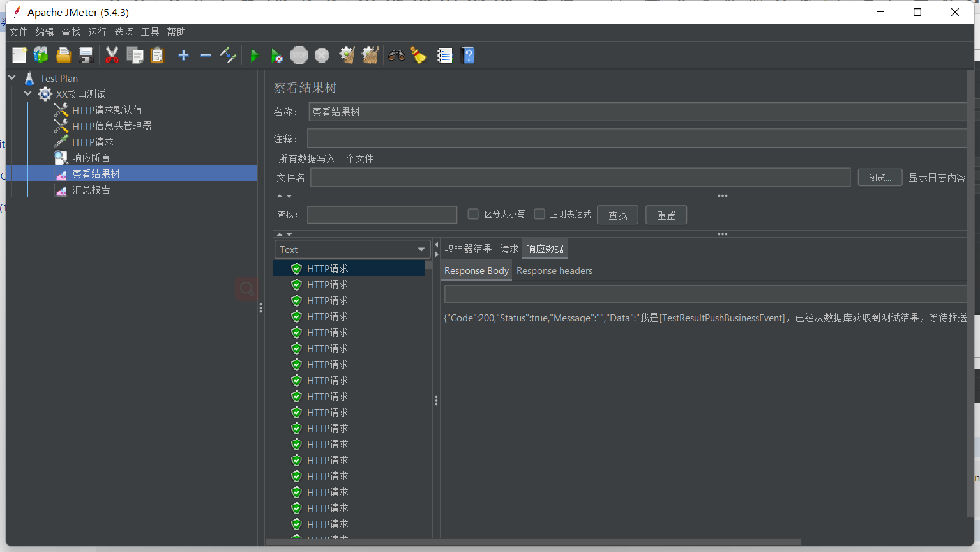
Task: Click the 浏览... button
Action: coord(880,178)
